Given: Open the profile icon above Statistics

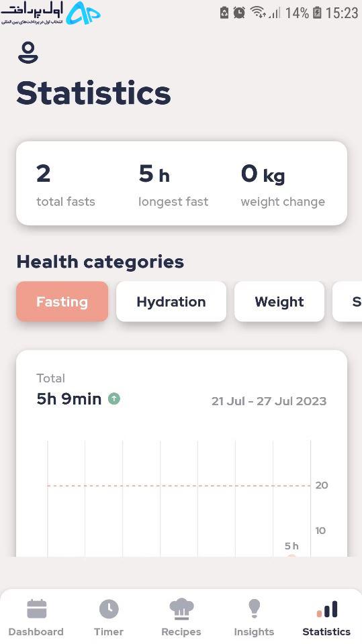Looking at the screenshot, I should coord(28,53).
